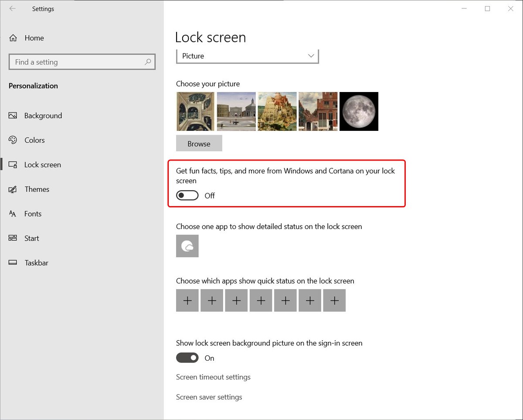Choose the full moon picture thumbnail

(359, 111)
